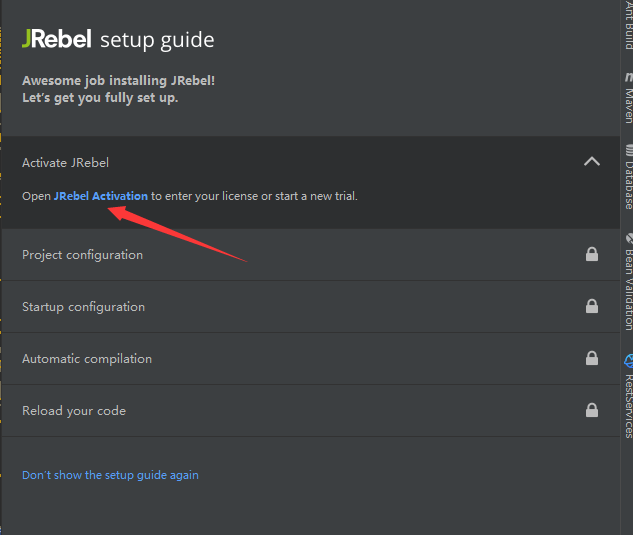Click the RestServices blue icon in sidebar
Image resolution: width=633 pixels, height=535 pixels.
[629, 361]
